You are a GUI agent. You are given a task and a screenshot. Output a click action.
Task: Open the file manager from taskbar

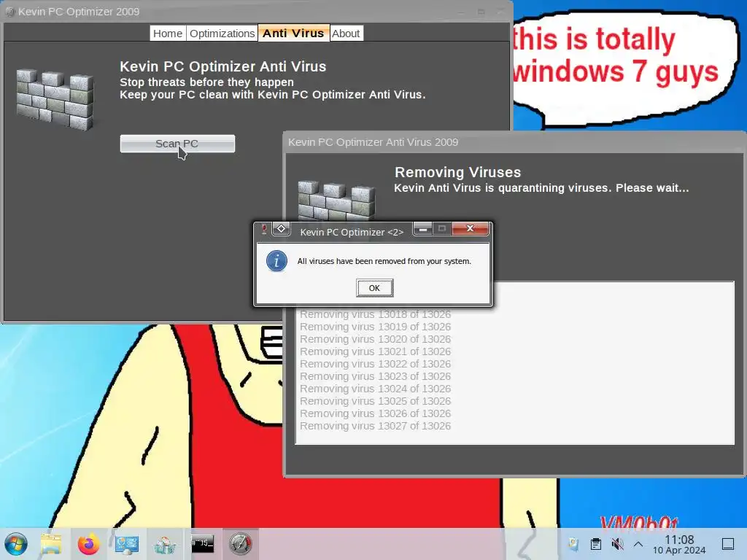click(x=51, y=544)
